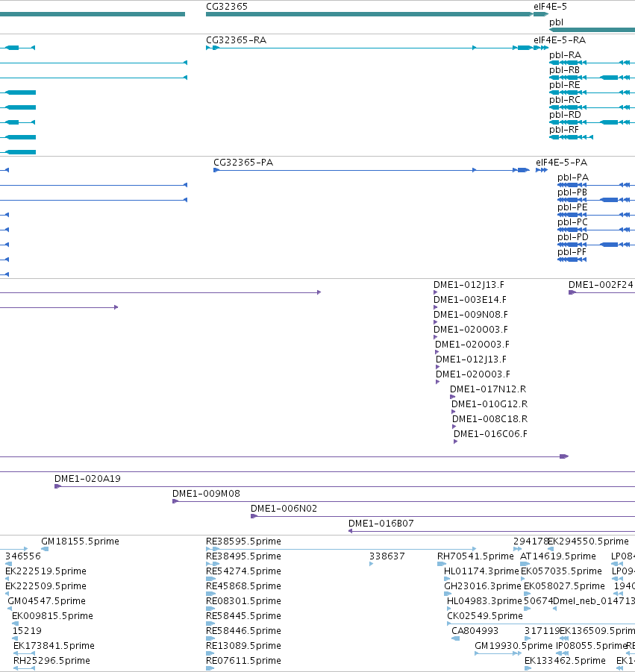Image resolution: width=635 pixels, height=672 pixels.
Task: Click the pbl-RD transcript label
Action: pyautogui.click(x=565, y=114)
